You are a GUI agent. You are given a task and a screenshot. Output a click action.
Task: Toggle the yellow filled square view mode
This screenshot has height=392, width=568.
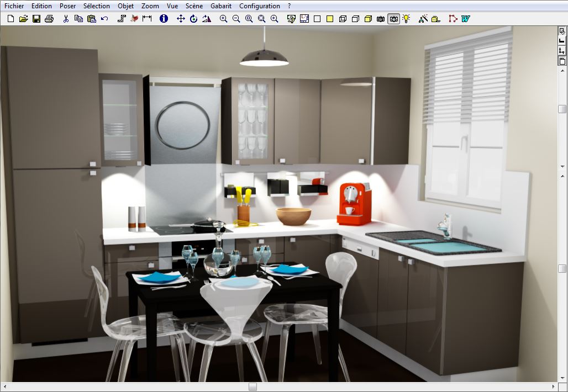330,19
